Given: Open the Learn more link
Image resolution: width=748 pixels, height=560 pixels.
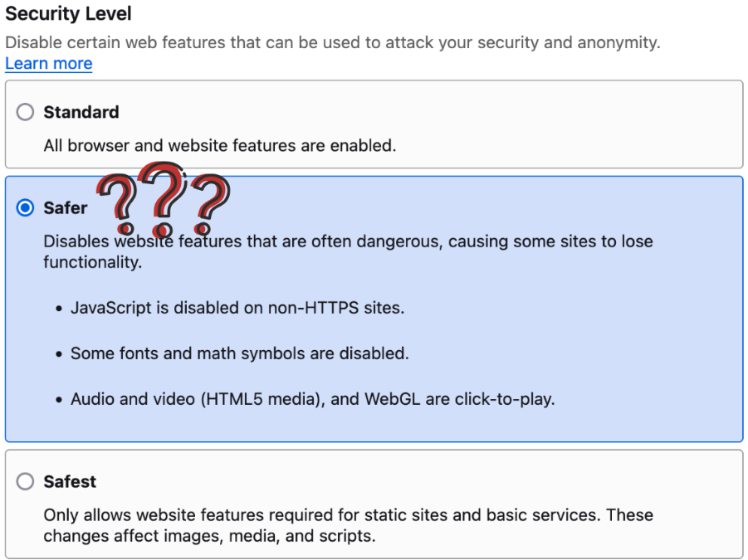Looking at the screenshot, I should [x=48, y=64].
